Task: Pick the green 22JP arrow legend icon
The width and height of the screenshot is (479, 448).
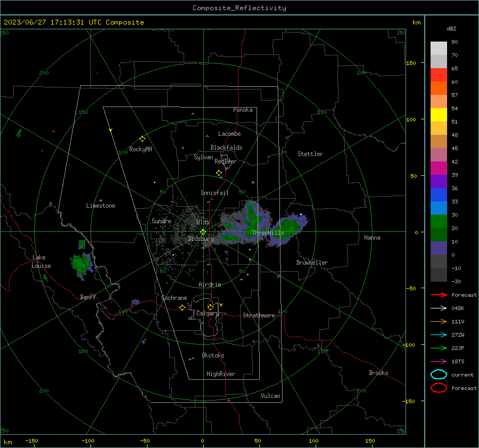Action: tap(439, 348)
